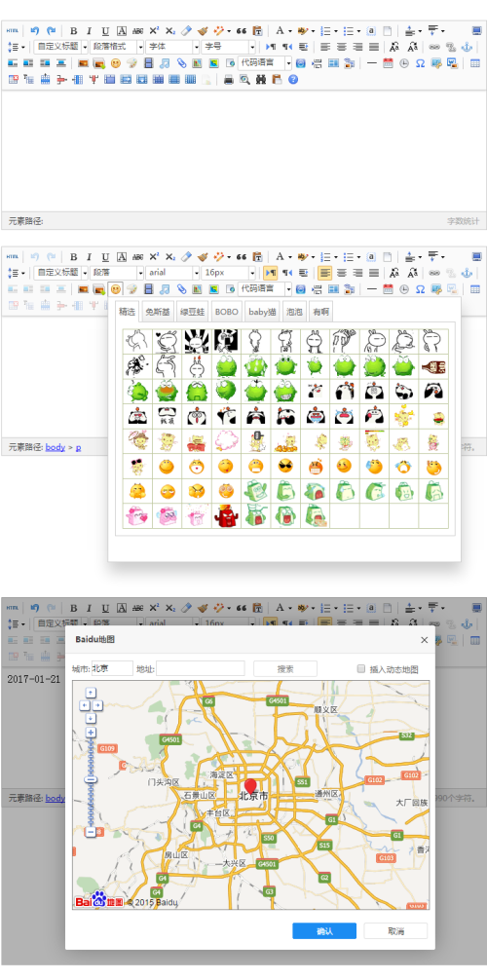This screenshot has width=487, height=980.
Task: Switch to the BOBO emoticon tab
Action: 226,312
